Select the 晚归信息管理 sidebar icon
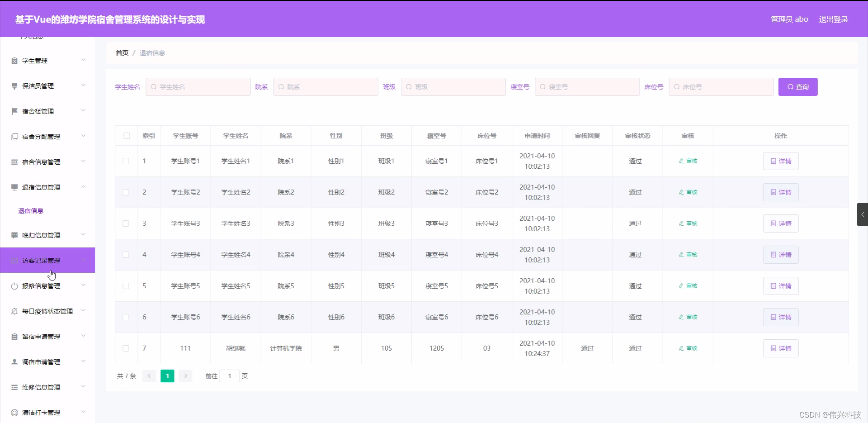The image size is (868, 423). coord(14,235)
